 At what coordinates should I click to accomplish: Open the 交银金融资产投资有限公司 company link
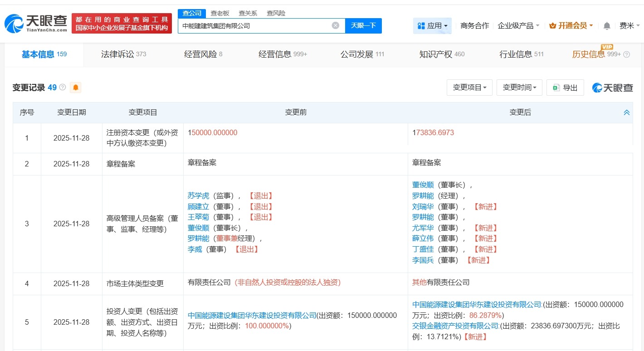coord(455,326)
